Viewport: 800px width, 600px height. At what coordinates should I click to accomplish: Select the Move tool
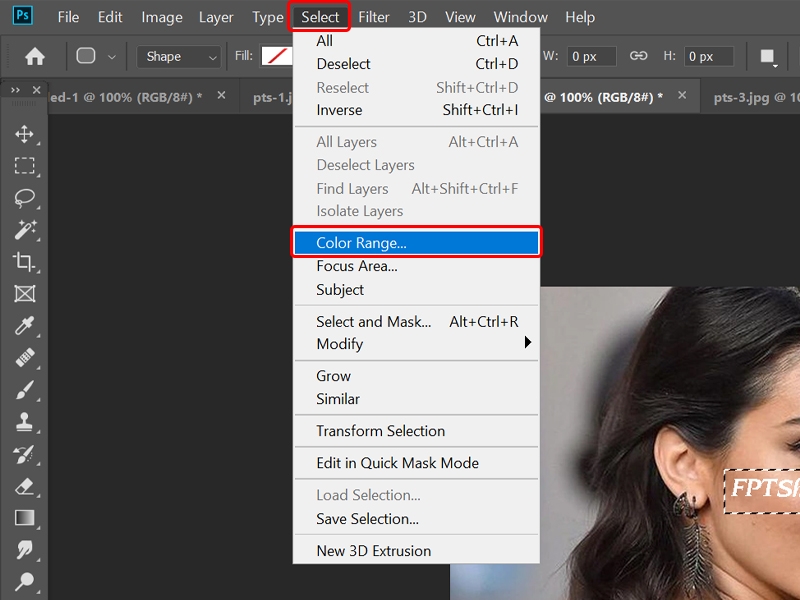[x=25, y=131]
